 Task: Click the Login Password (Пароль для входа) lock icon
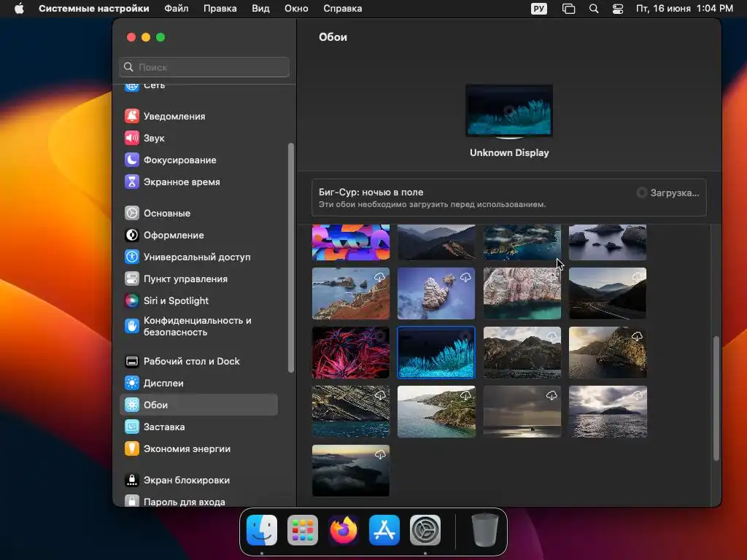click(x=132, y=501)
